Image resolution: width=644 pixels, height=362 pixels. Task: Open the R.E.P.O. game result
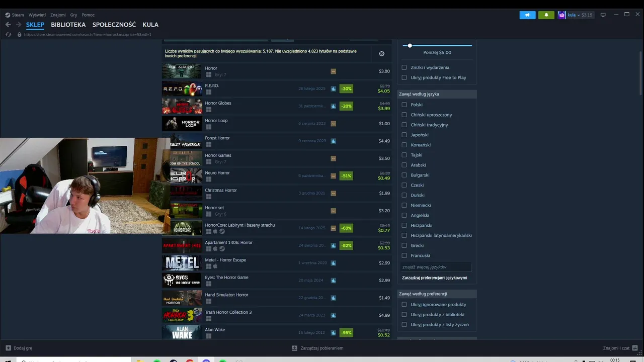click(277, 89)
